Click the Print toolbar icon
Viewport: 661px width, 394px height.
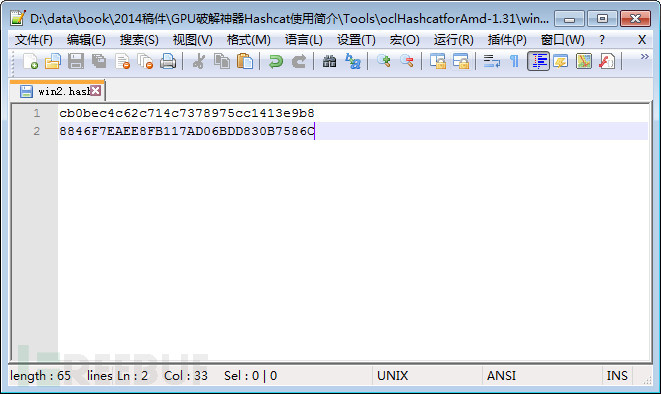coord(168,62)
